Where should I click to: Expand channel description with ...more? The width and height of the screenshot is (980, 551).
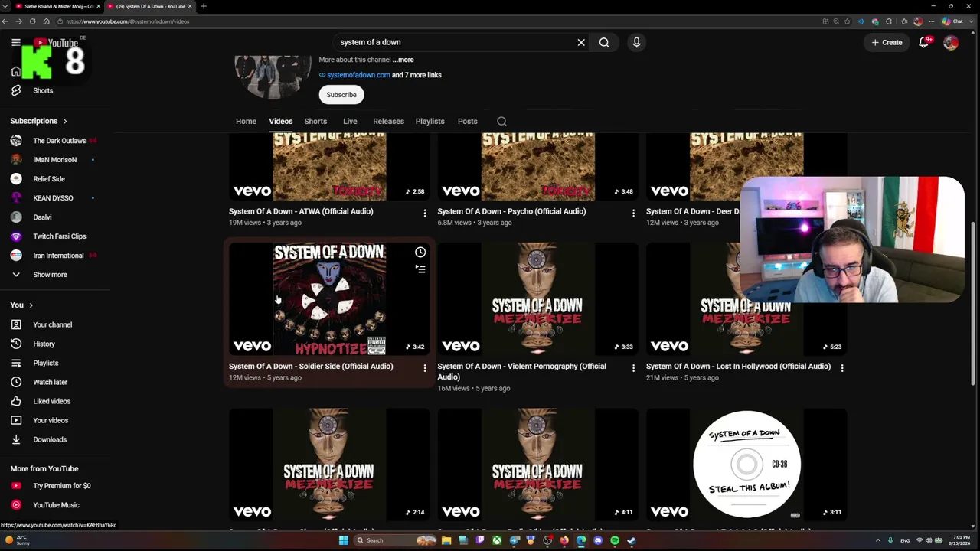pyautogui.click(x=403, y=60)
